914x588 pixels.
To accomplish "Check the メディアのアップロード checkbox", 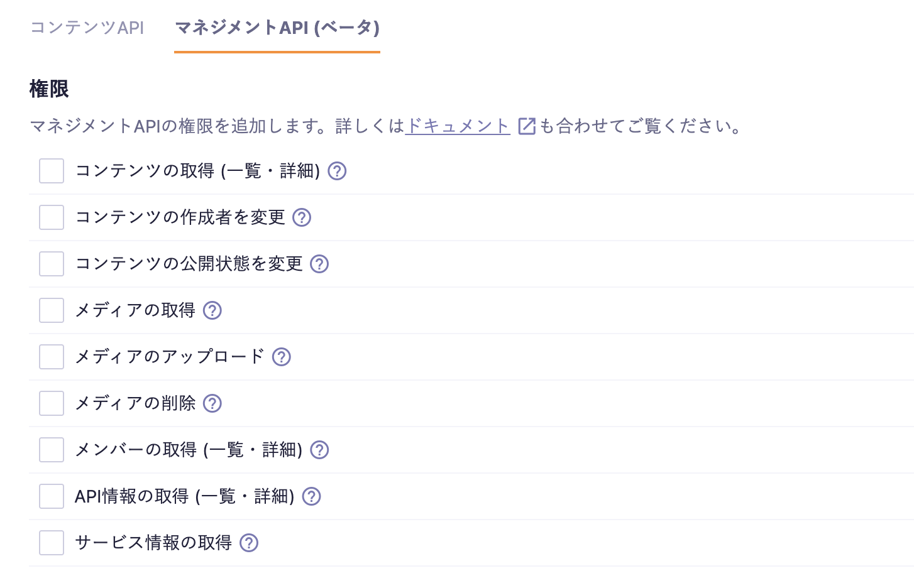I will [52, 357].
